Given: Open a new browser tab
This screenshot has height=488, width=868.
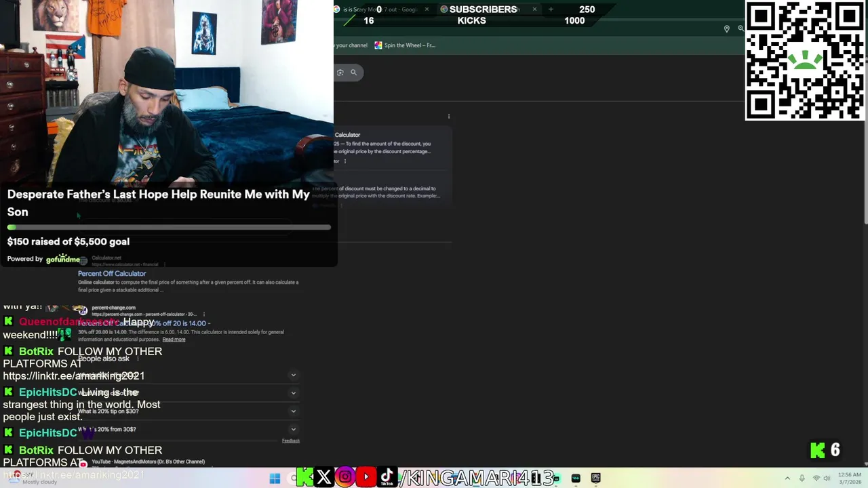Looking at the screenshot, I should click(x=551, y=9).
